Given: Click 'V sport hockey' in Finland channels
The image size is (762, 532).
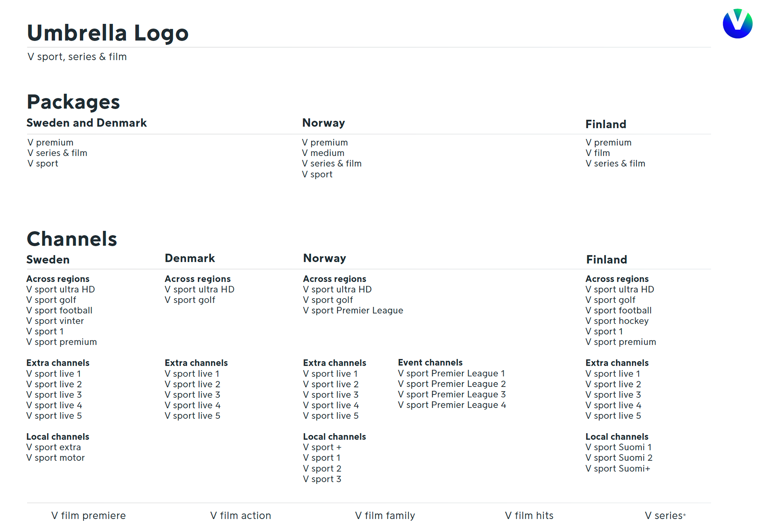Looking at the screenshot, I should 617,321.
